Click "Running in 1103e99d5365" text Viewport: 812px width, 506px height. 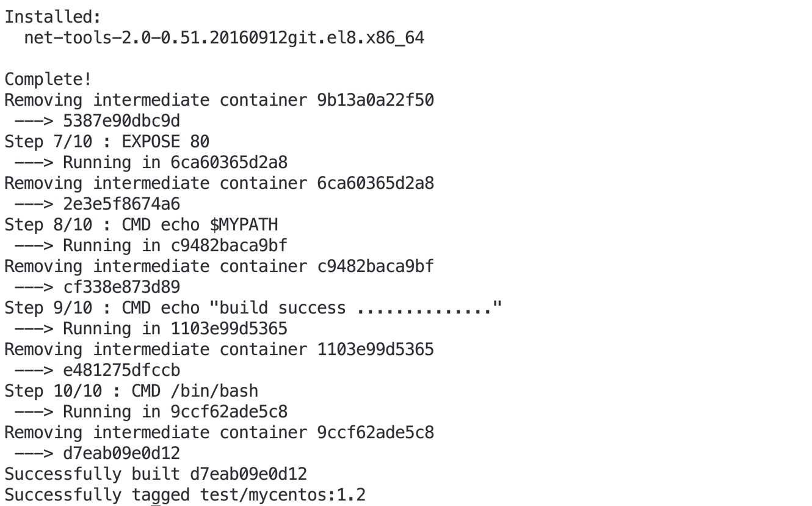click(175, 329)
